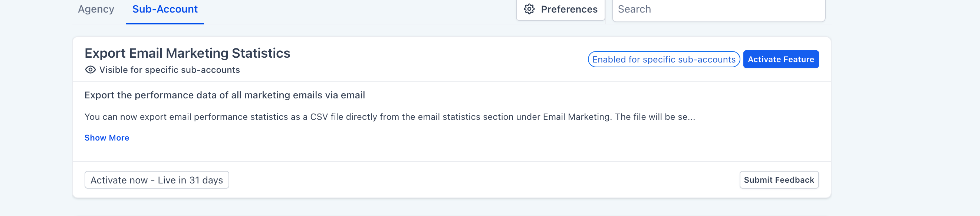Click the eye visibility icon
980x216 pixels.
point(90,70)
